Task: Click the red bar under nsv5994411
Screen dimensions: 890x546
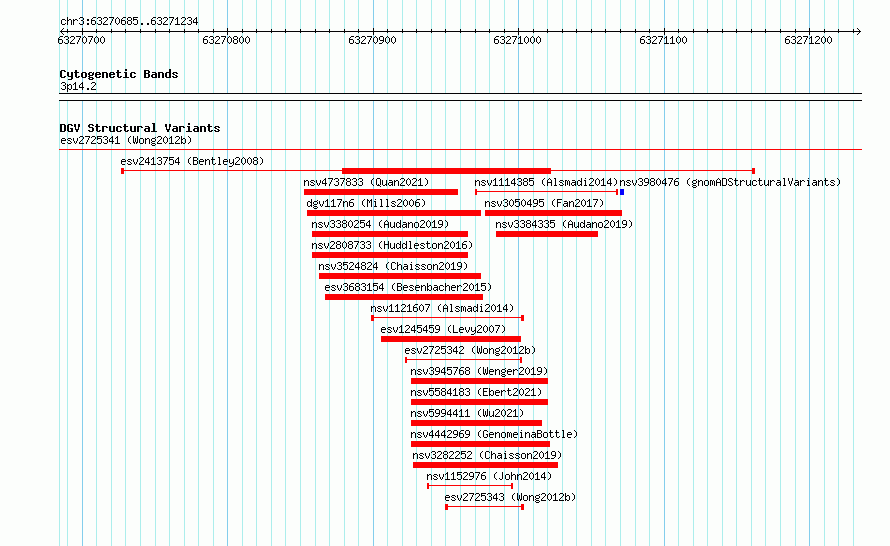Action: point(476,423)
